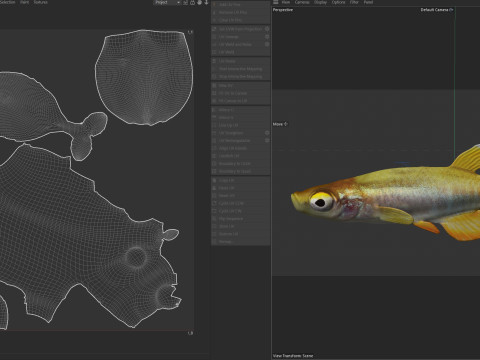Viewport: 480px width, 360px height.
Task: Click the Move tool indicator in viewport
Action: pyautogui.click(x=280, y=124)
